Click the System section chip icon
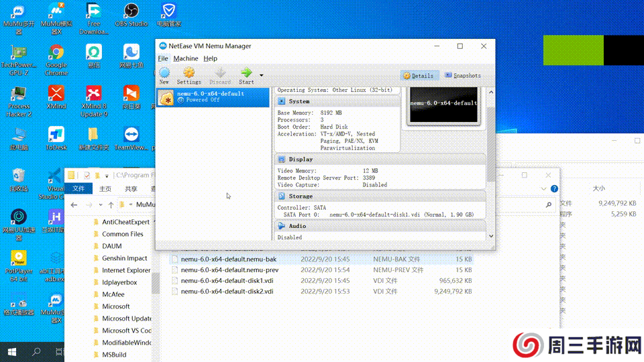This screenshot has width=644, height=362. tap(282, 101)
